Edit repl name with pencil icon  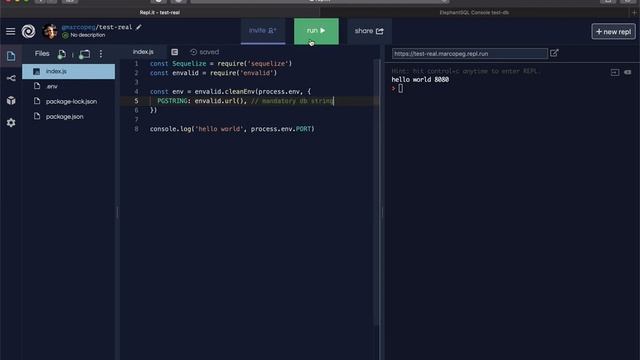(139, 27)
